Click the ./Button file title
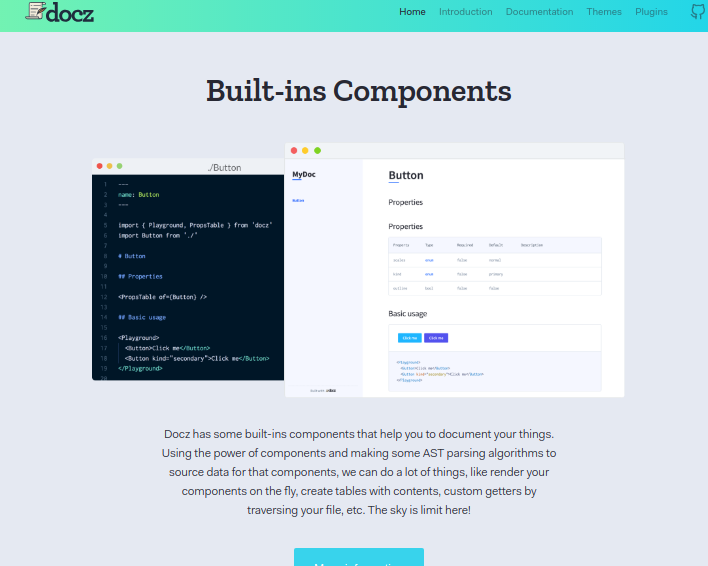 click(x=224, y=167)
